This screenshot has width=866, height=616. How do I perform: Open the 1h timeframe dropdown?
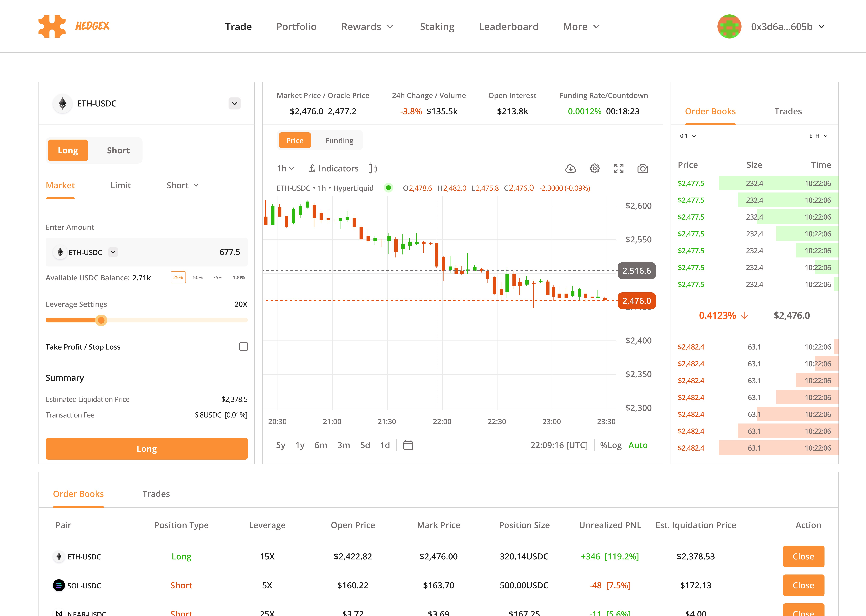(x=286, y=168)
